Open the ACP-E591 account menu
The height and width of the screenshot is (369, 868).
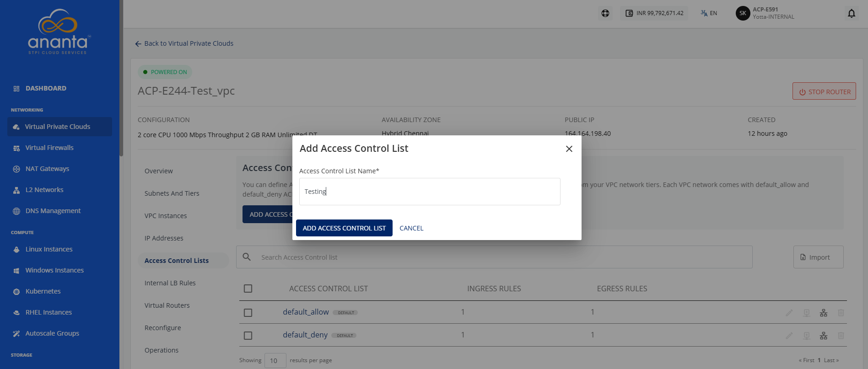pos(773,13)
